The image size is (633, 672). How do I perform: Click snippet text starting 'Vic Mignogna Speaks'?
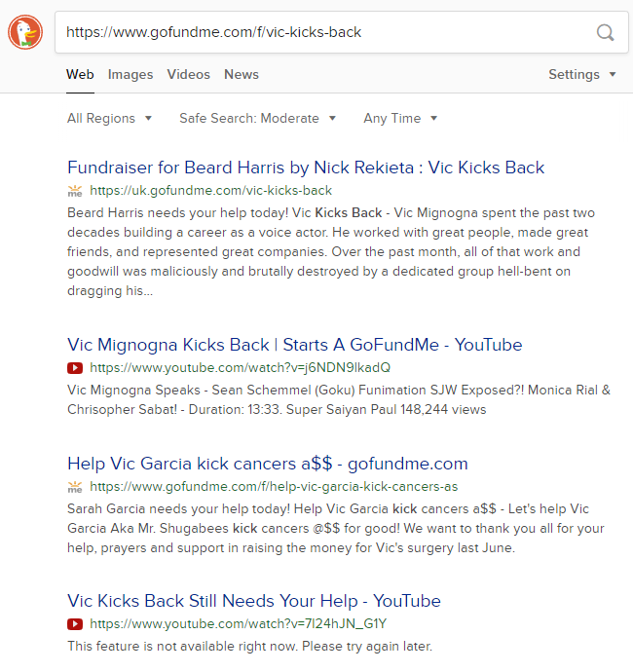coord(339,400)
